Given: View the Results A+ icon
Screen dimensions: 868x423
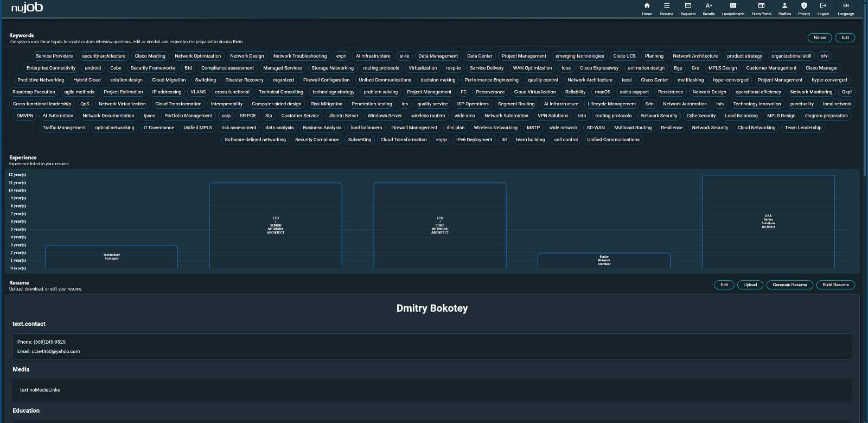Looking at the screenshot, I should 709,6.
